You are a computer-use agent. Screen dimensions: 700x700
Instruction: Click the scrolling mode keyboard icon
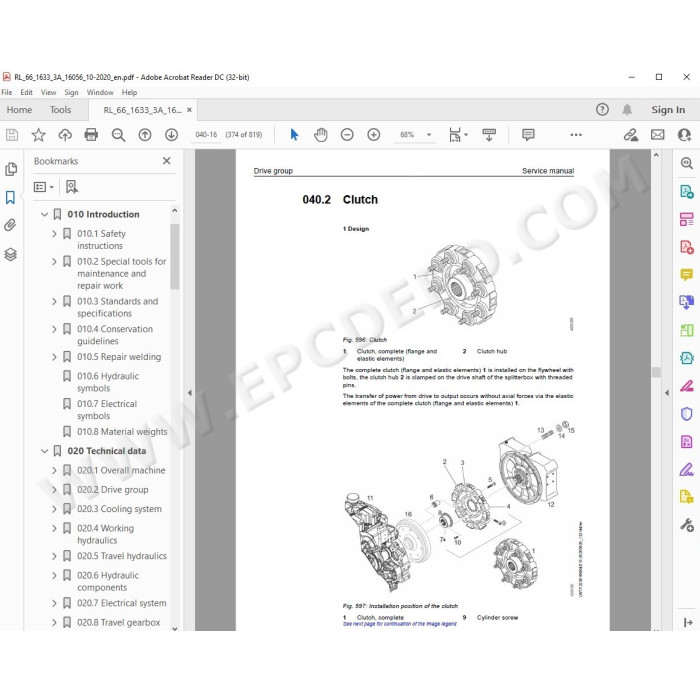click(x=489, y=135)
